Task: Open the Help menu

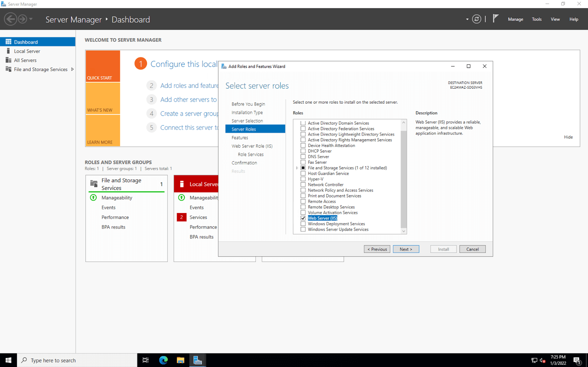Action: 574,19
